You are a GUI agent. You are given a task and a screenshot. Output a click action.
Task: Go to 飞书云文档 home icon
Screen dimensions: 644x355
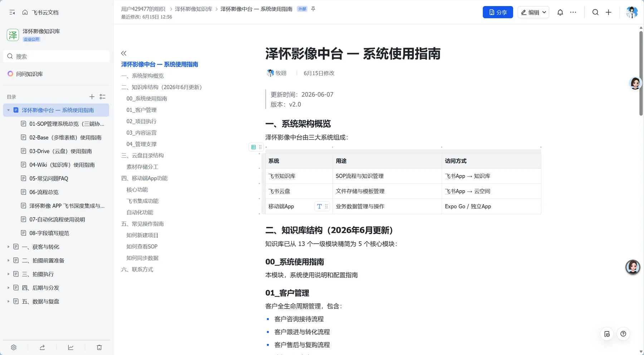click(x=25, y=12)
